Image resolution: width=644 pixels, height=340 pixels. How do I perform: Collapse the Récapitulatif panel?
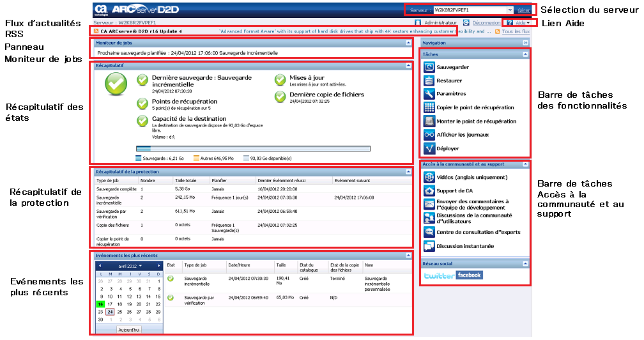[408, 65]
